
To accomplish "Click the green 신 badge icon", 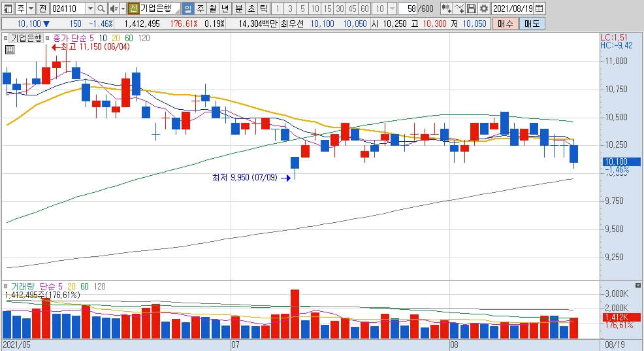I will 133,8.
